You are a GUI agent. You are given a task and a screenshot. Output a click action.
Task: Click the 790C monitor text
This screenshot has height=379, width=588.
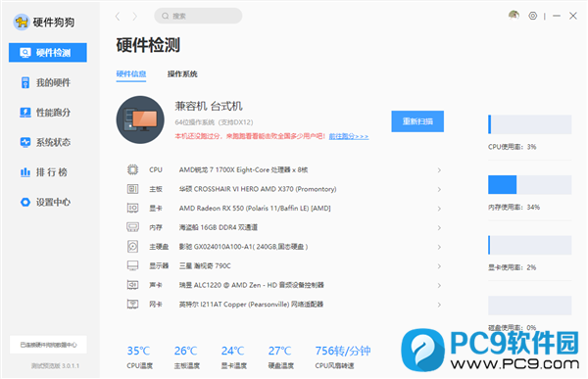(205, 265)
